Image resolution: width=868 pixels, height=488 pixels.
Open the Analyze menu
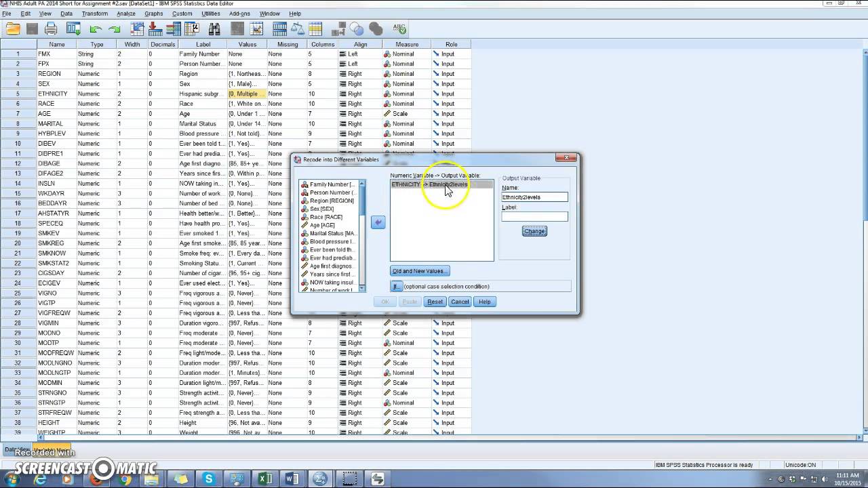125,14
